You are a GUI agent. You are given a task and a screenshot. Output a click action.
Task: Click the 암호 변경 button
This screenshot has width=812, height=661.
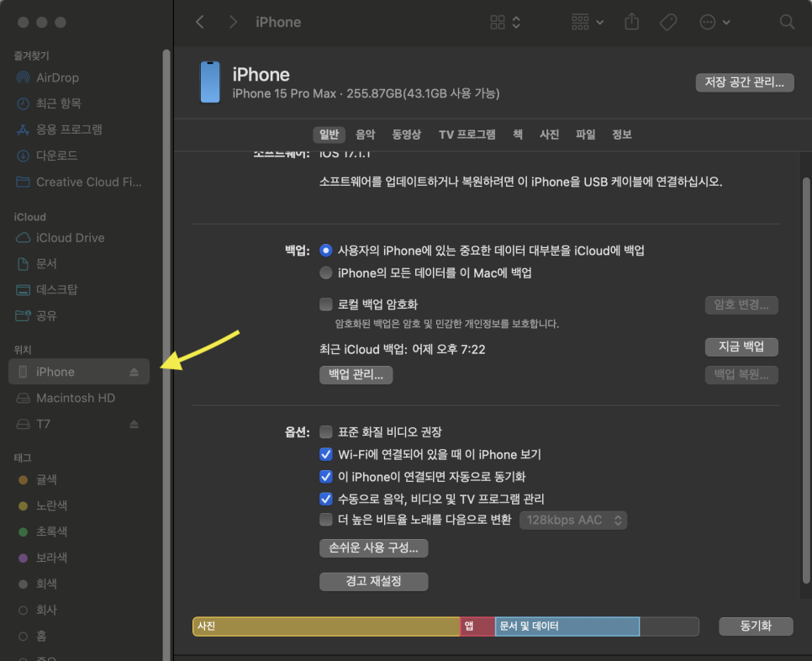click(741, 304)
